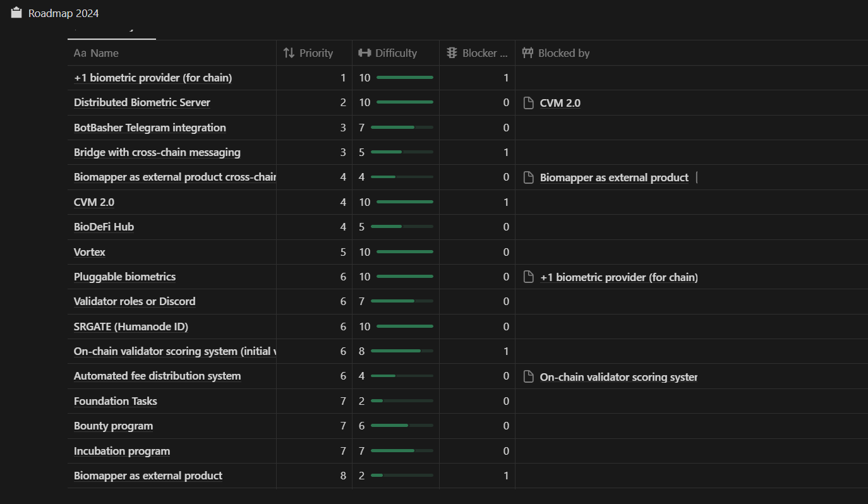This screenshot has height=504, width=868.
Task: Open Automated fee distribution system row
Action: click(157, 376)
